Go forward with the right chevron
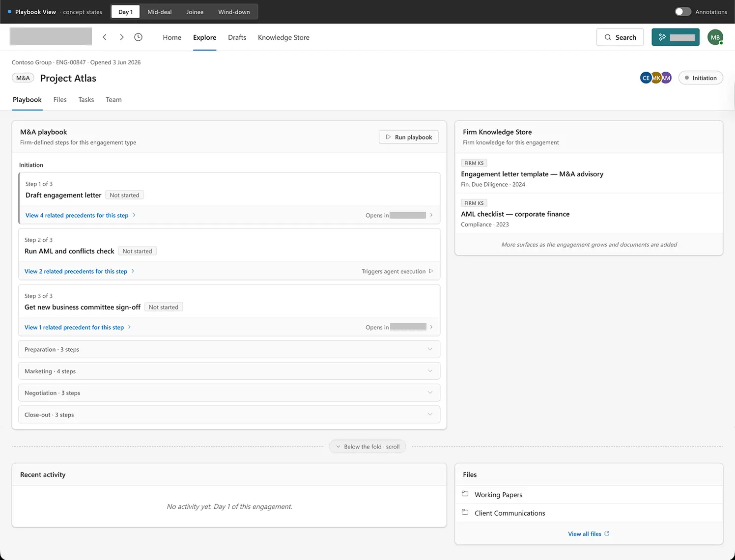Viewport: 735px width, 560px height. (122, 37)
